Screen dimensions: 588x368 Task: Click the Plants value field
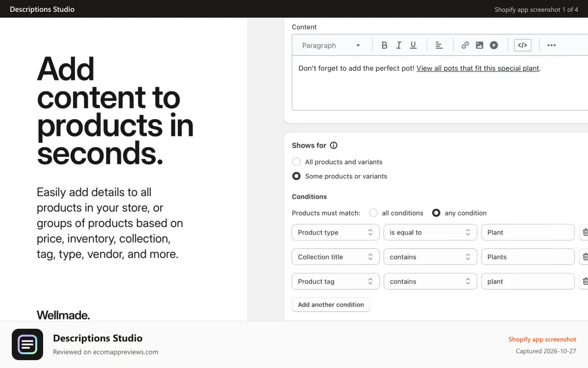coord(528,257)
